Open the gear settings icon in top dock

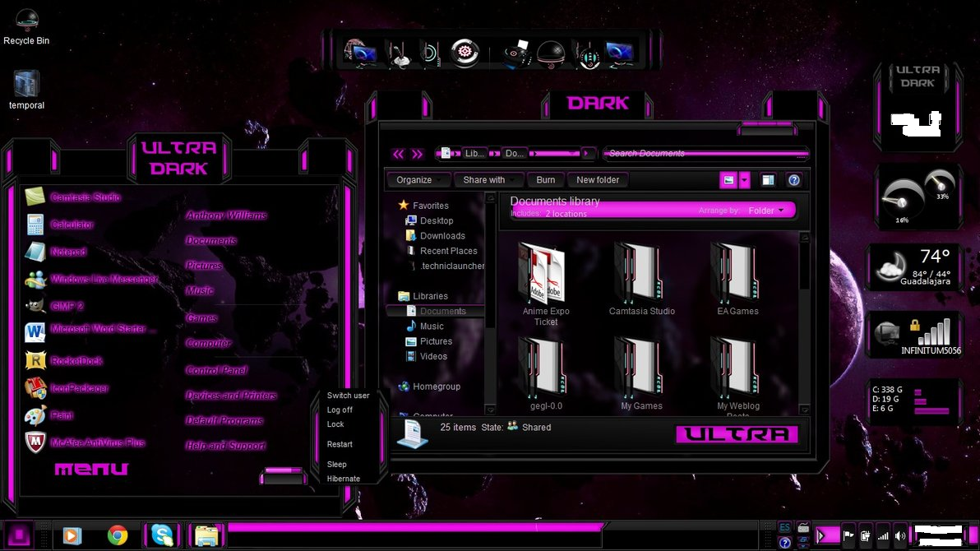(x=465, y=53)
